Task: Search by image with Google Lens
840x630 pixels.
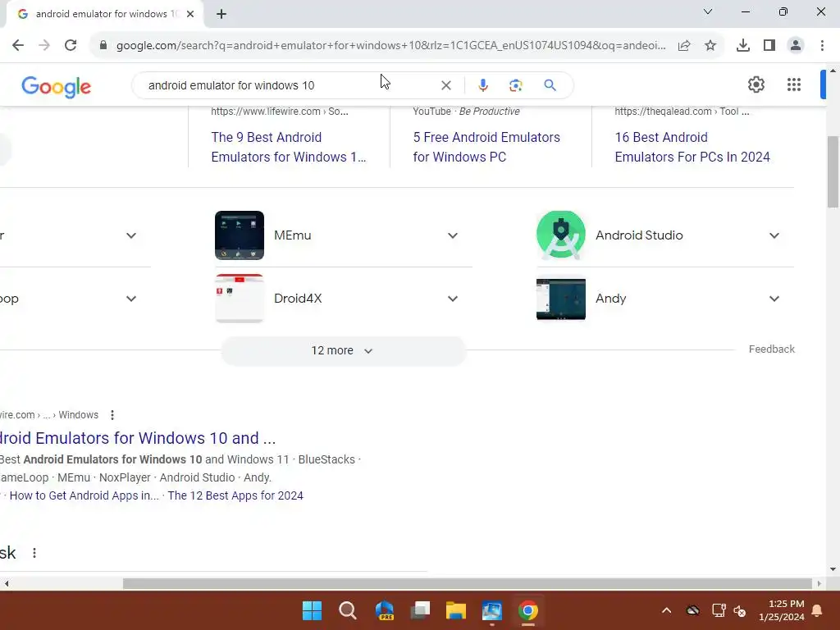Action: pos(515,85)
